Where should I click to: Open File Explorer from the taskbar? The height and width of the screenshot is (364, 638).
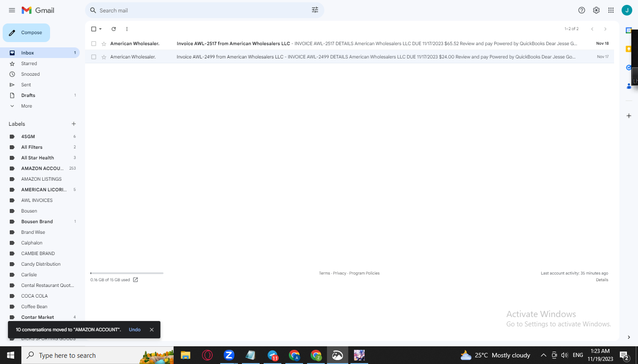tap(185, 355)
